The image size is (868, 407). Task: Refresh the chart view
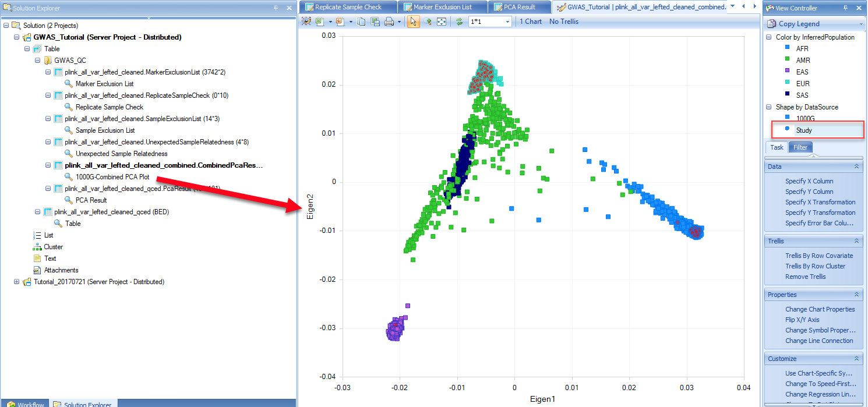459,22
